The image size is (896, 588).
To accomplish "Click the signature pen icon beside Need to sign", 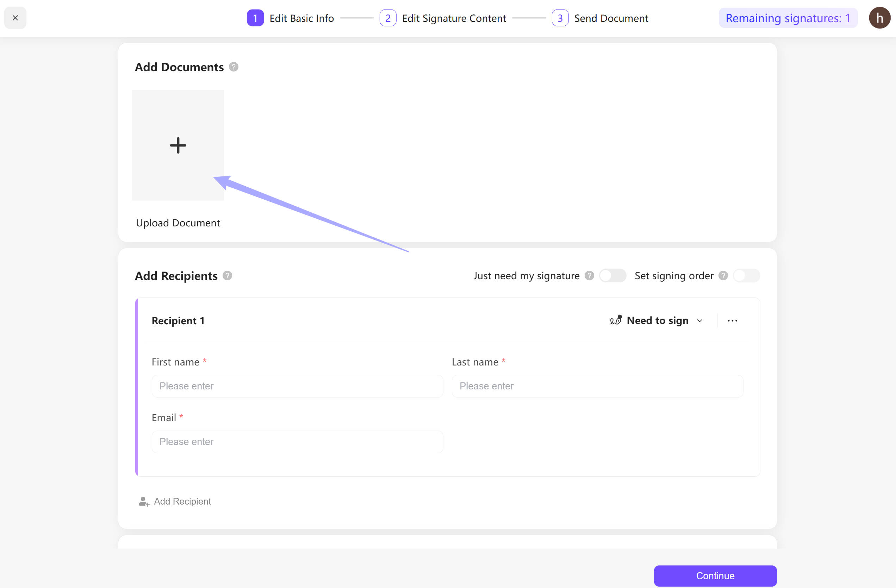I will pyautogui.click(x=616, y=320).
